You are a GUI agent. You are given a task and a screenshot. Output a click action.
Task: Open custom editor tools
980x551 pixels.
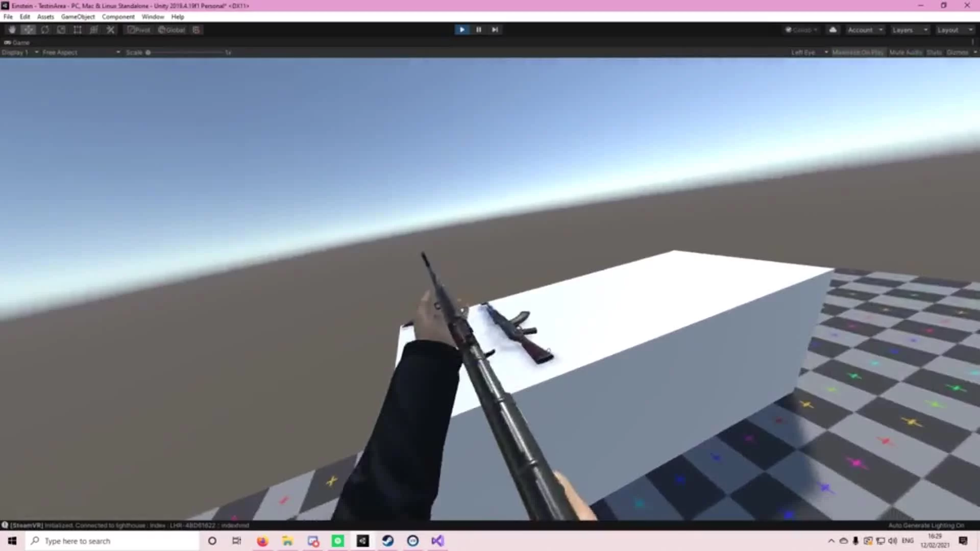coord(110,30)
